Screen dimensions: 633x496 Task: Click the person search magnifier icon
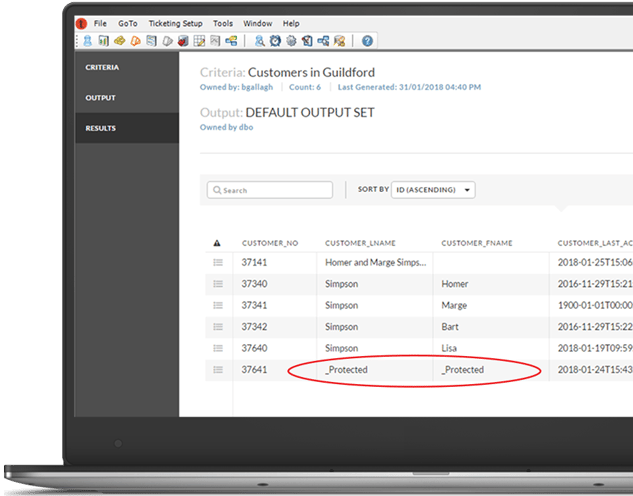pyautogui.click(x=260, y=41)
